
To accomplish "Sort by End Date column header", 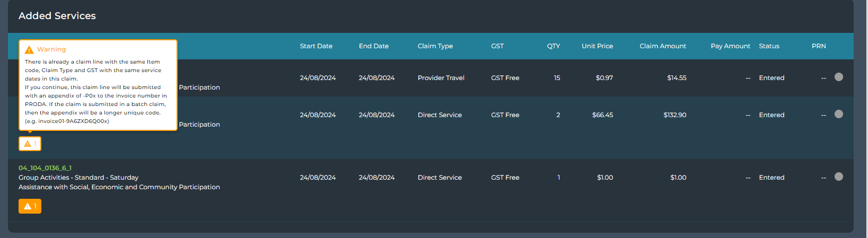I will tap(374, 46).
